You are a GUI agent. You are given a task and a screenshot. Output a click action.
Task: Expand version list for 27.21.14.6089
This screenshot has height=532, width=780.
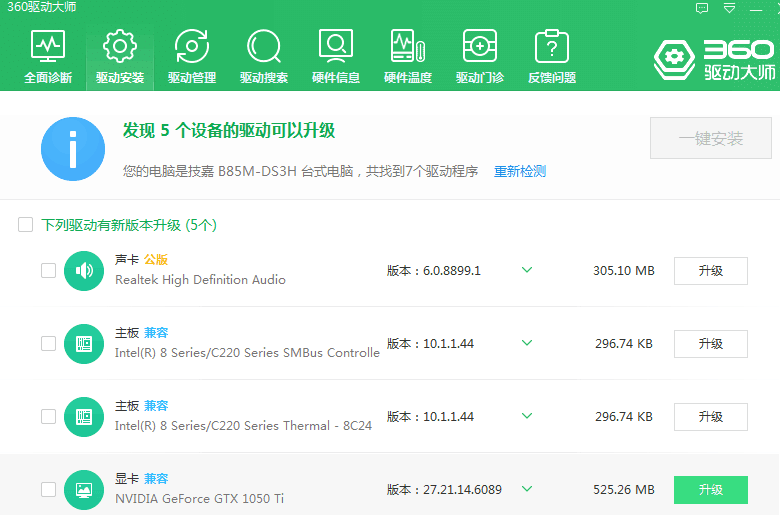527,489
